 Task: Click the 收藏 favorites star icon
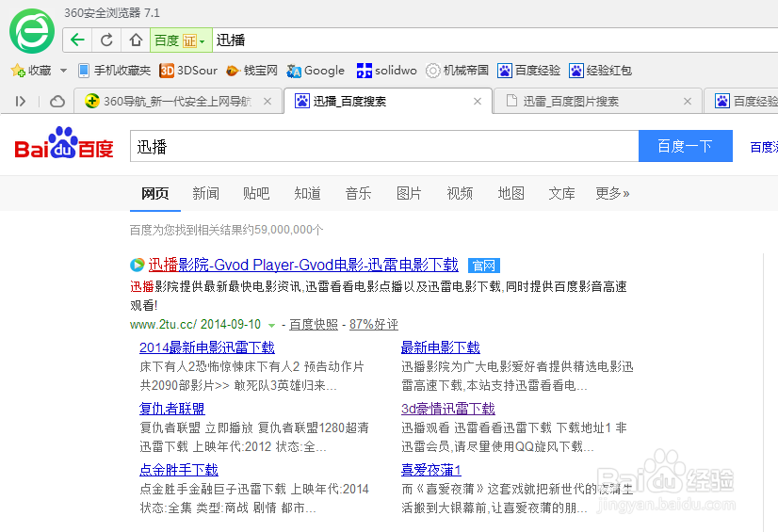point(18,71)
